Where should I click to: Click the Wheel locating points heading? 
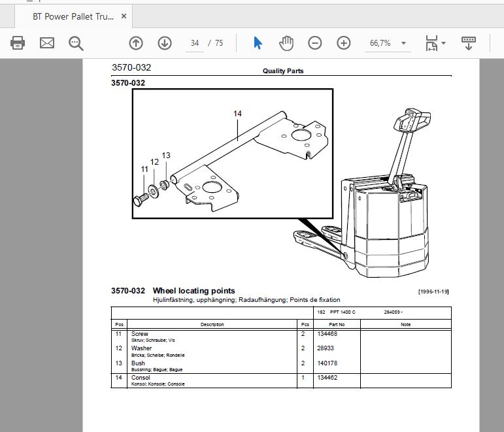(194, 291)
